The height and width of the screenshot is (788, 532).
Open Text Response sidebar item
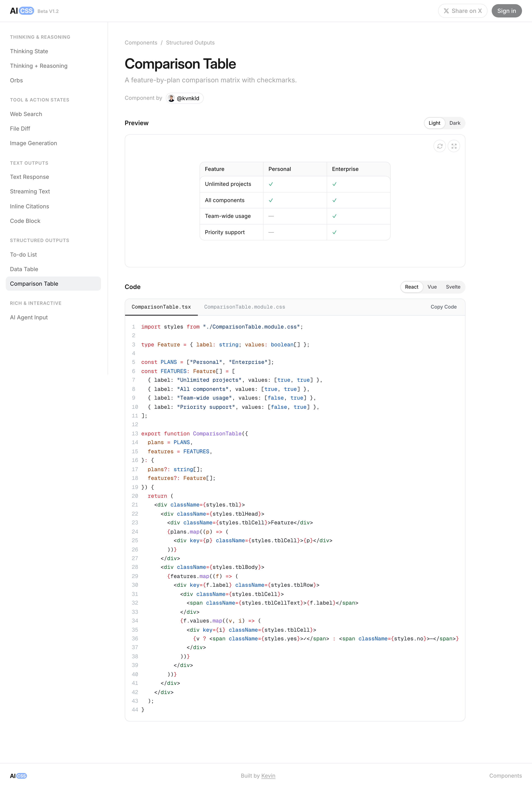pos(53,177)
